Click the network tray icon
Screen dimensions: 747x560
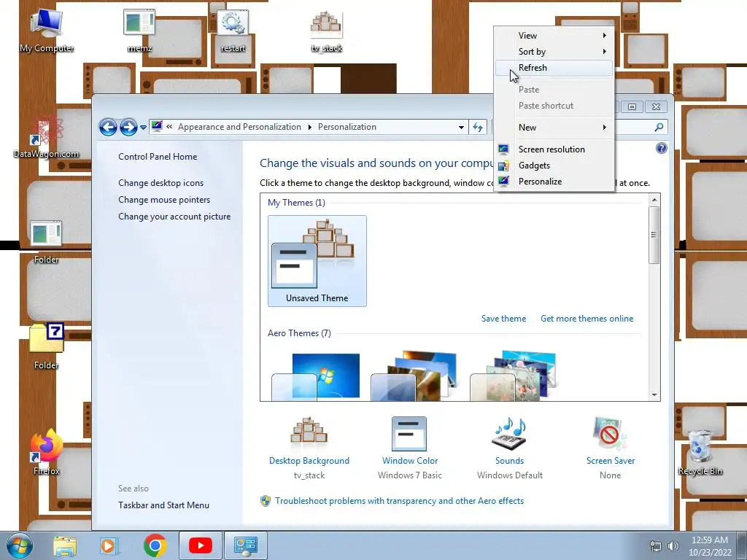[656, 546]
